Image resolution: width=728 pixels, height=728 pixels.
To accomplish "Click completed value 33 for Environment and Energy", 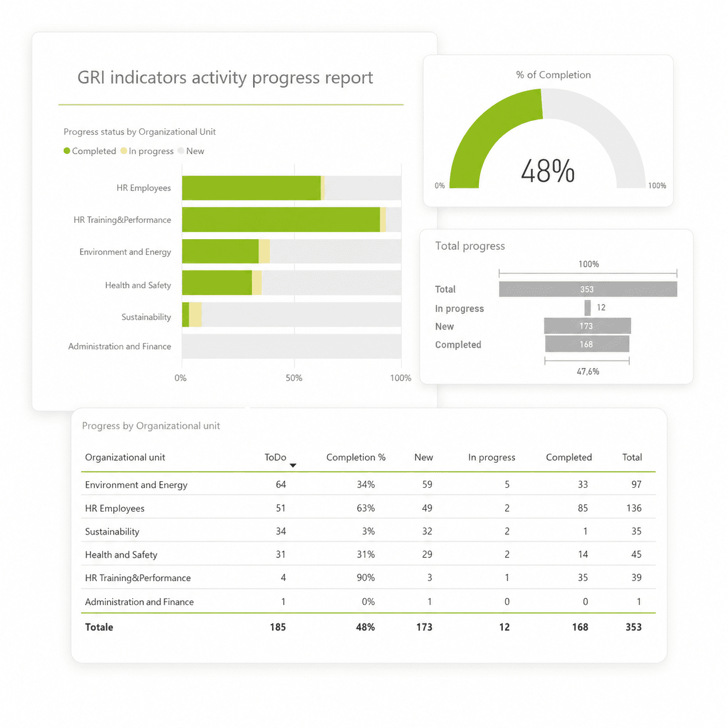I will tap(583, 484).
